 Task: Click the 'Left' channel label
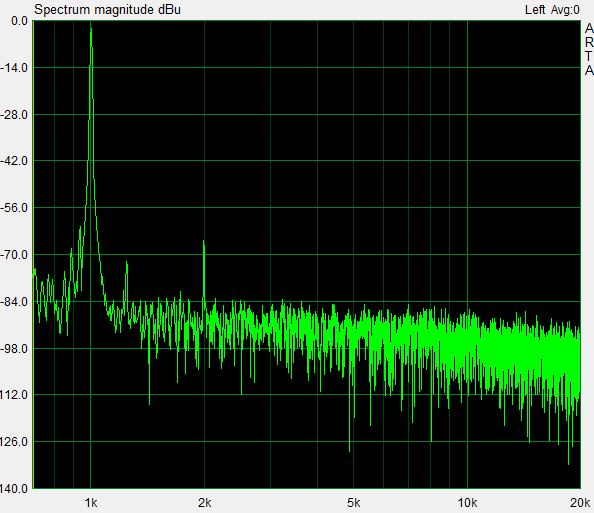(x=535, y=9)
